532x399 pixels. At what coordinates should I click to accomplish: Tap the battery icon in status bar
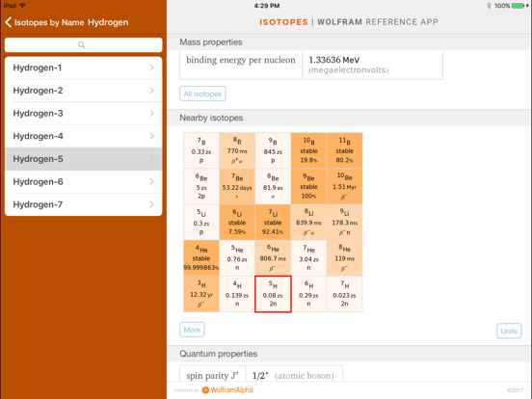coord(519,6)
